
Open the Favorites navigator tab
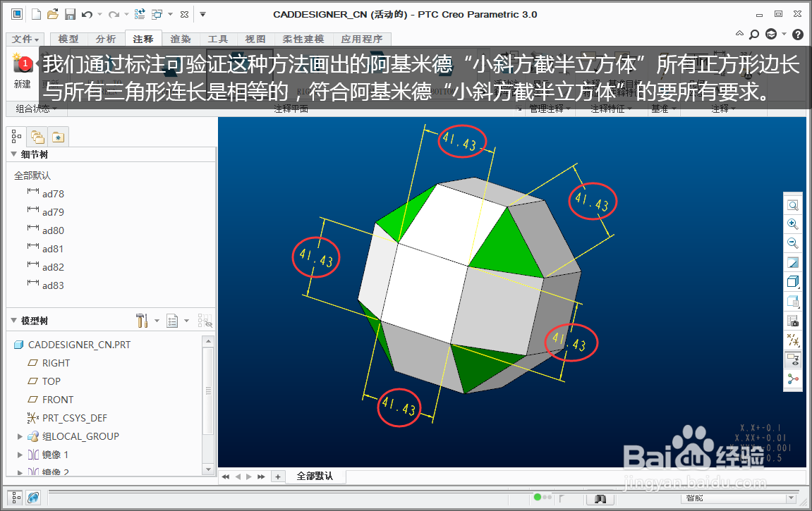click(x=58, y=137)
